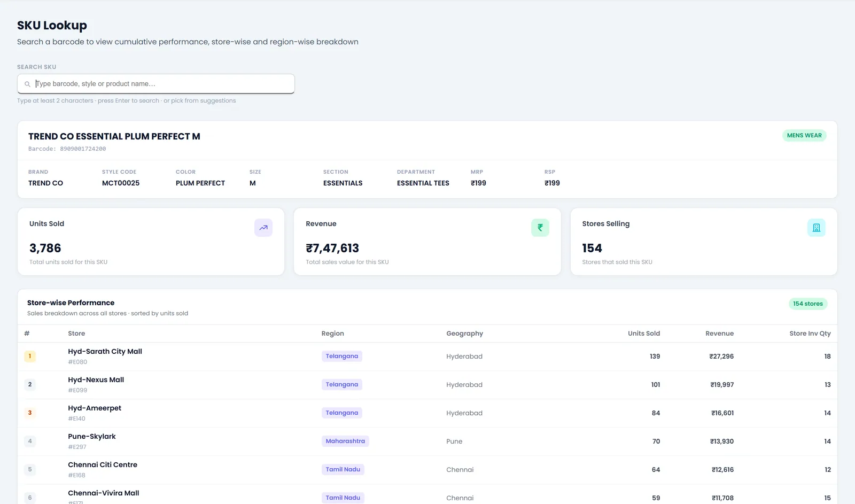Click the rank 2 badge
This screenshot has height=504, width=855.
click(x=30, y=384)
